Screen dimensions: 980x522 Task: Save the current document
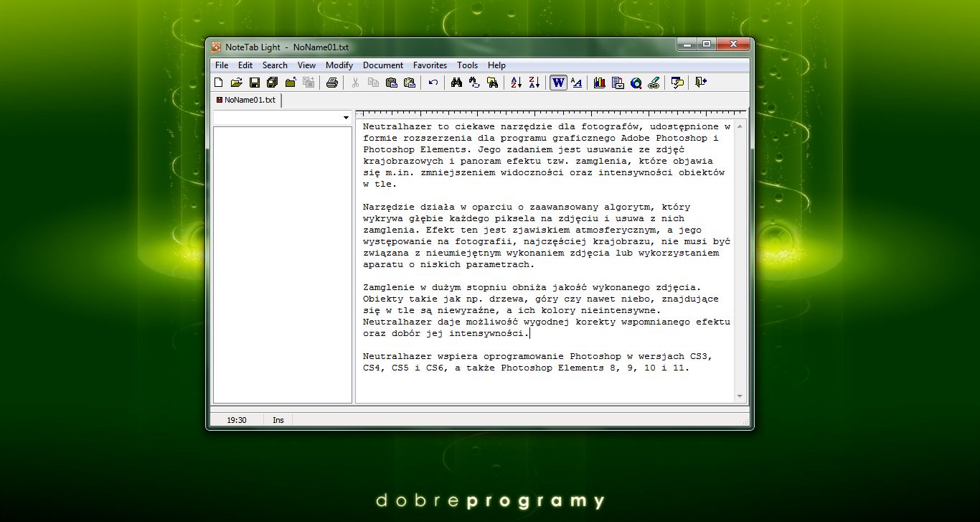(254, 83)
